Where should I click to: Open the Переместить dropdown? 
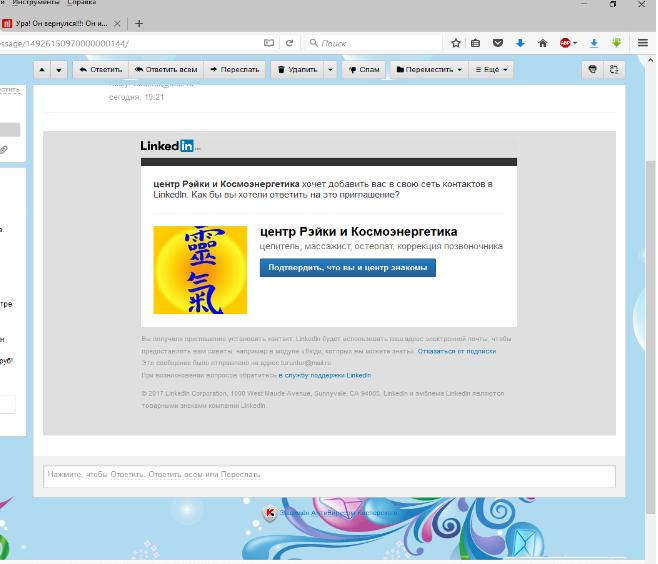[429, 70]
